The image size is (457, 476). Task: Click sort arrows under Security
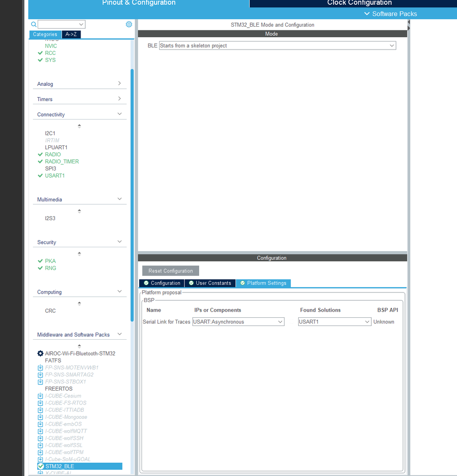coord(79,254)
